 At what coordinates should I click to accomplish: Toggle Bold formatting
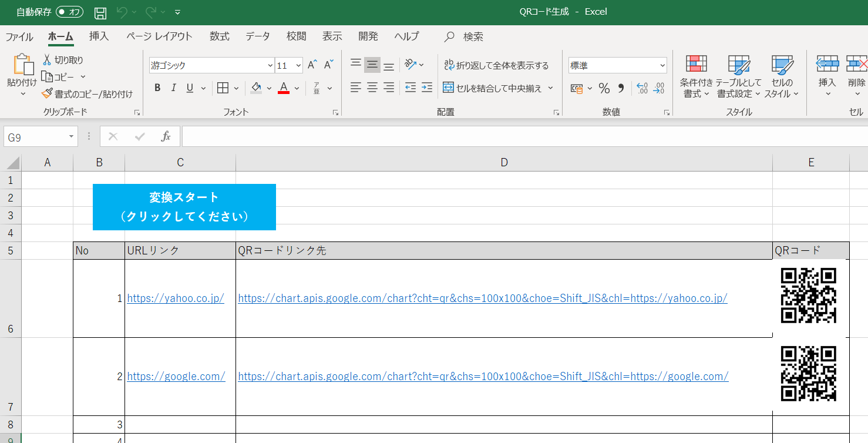pos(157,88)
